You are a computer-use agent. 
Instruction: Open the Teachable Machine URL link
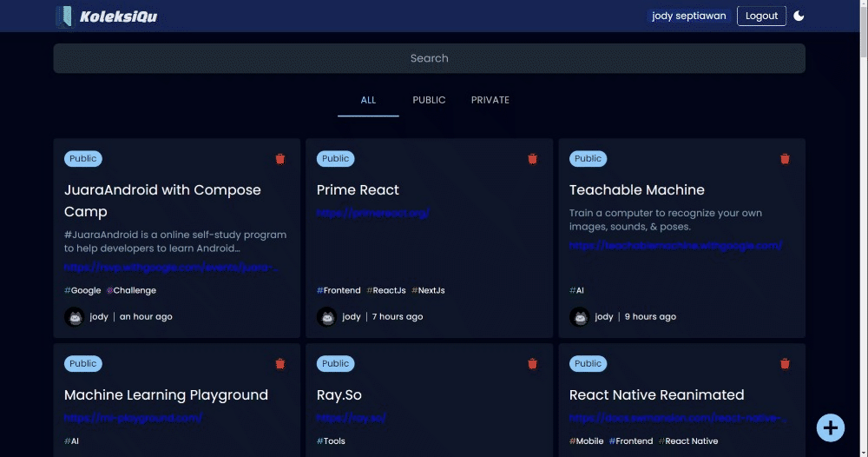coord(675,246)
